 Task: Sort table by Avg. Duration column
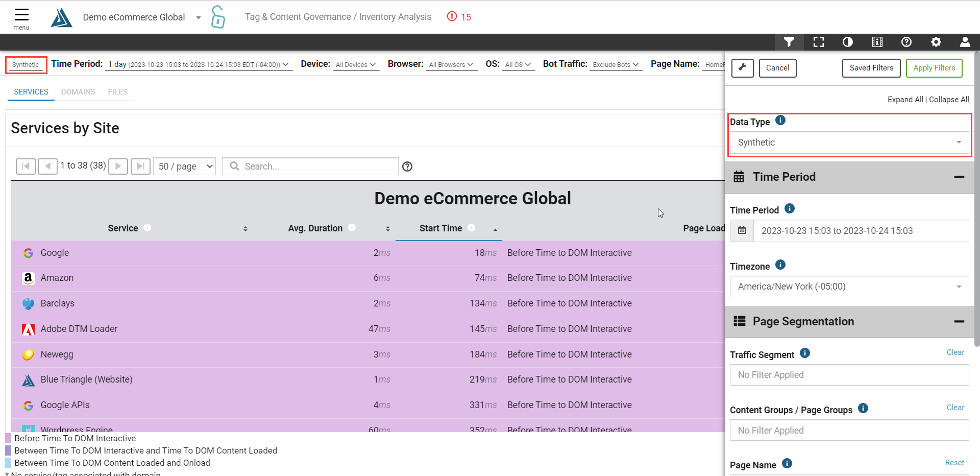388,229
